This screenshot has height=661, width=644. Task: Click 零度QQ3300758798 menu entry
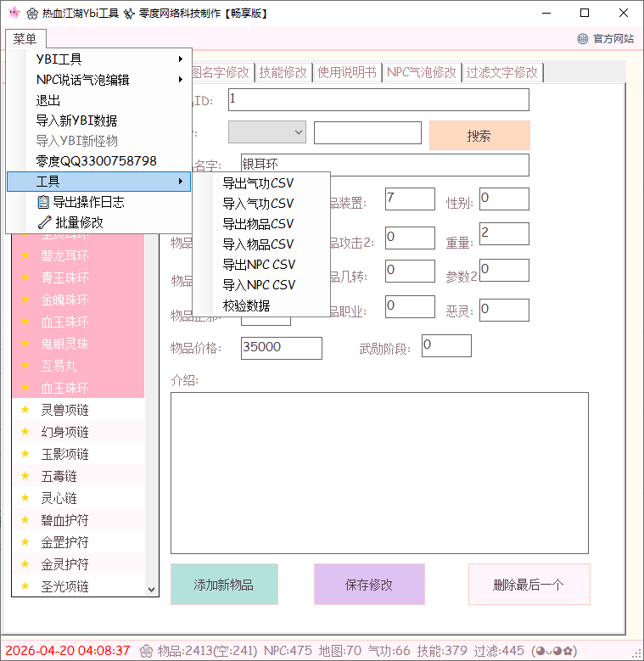coord(99,161)
